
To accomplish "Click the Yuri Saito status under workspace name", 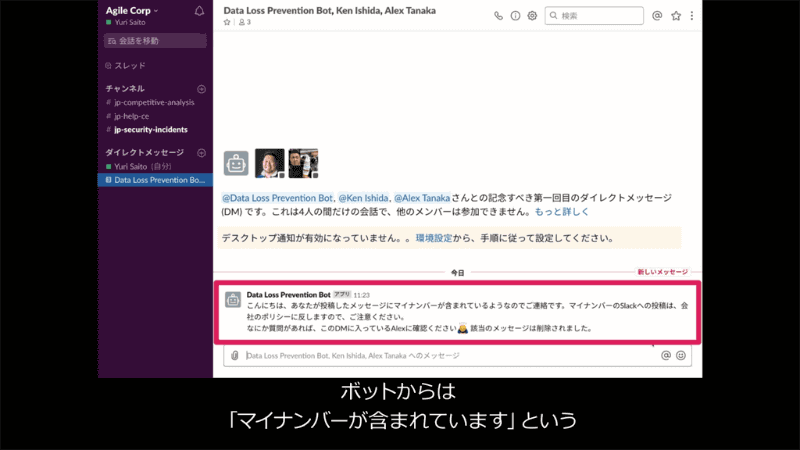I will [126, 22].
